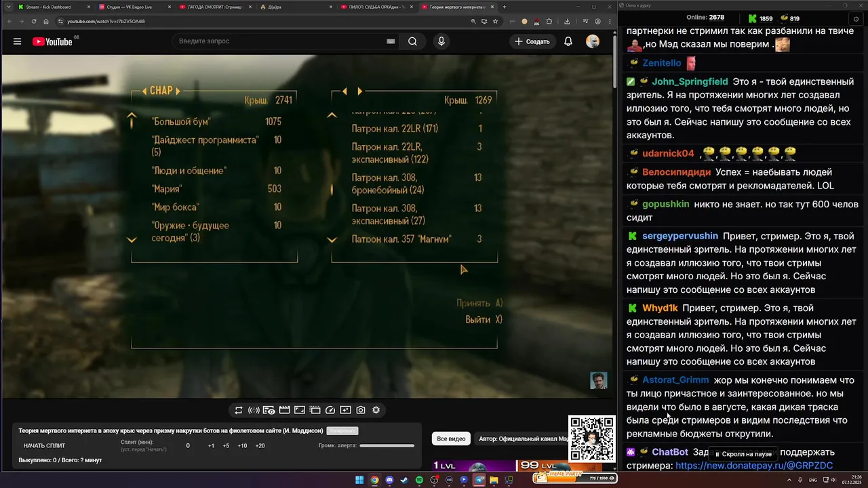This screenshot has width=868, height=488.
Task: Go to YouTube home via the logo
Action: pos(52,41)
